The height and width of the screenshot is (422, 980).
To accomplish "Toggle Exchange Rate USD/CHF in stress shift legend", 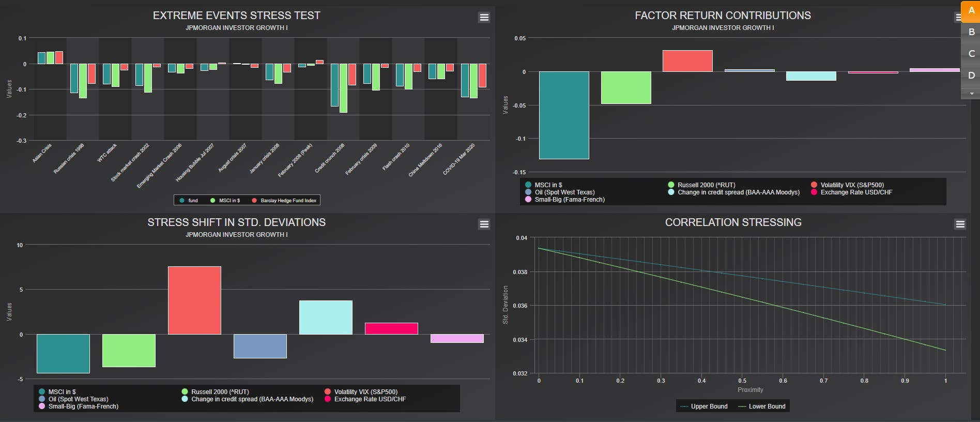I will [365, 399].
